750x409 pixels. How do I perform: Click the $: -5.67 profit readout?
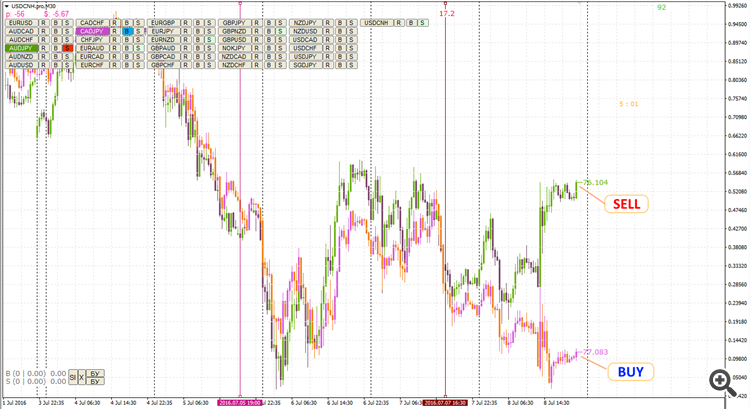click(x=56, y=14)
